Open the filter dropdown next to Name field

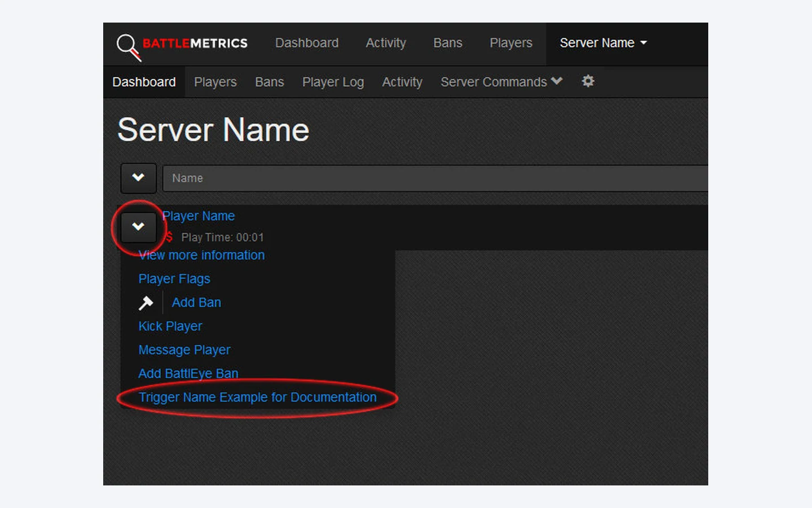pos(138,178)
